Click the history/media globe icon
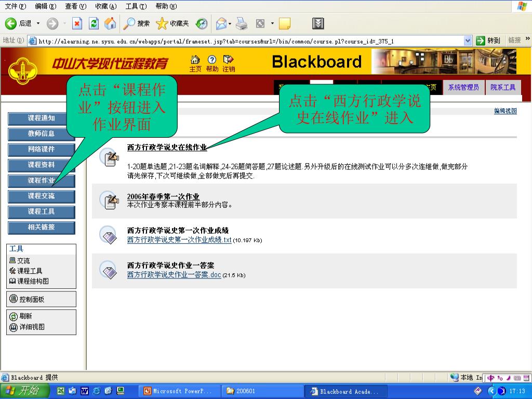 (x=202, y=23)
